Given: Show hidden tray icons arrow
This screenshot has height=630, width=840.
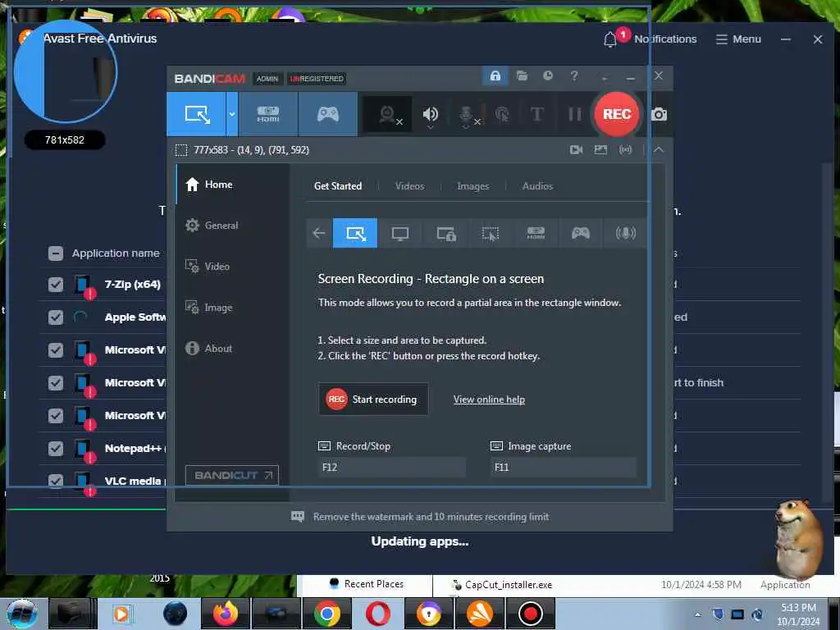Looking at the screenshot, I should (x=697, y=614).
